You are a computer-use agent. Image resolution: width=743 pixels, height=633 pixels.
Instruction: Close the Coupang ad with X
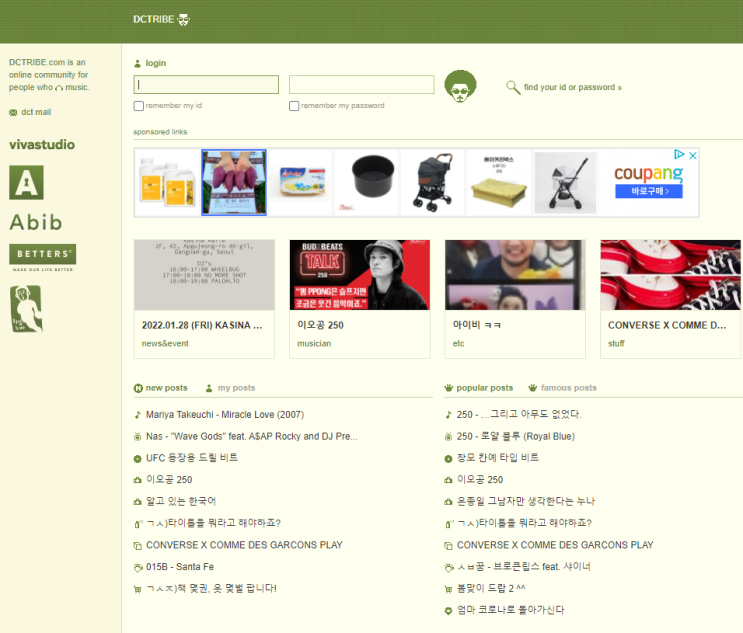tap(693, 155)
